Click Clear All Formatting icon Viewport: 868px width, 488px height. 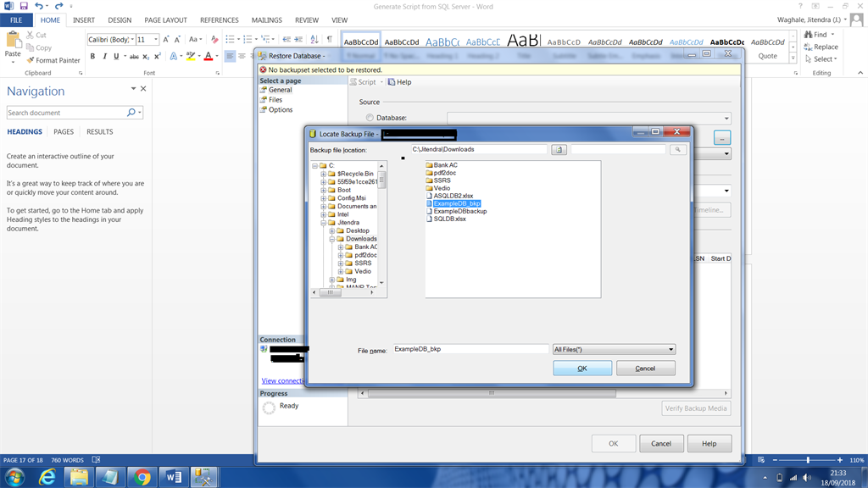214,39
